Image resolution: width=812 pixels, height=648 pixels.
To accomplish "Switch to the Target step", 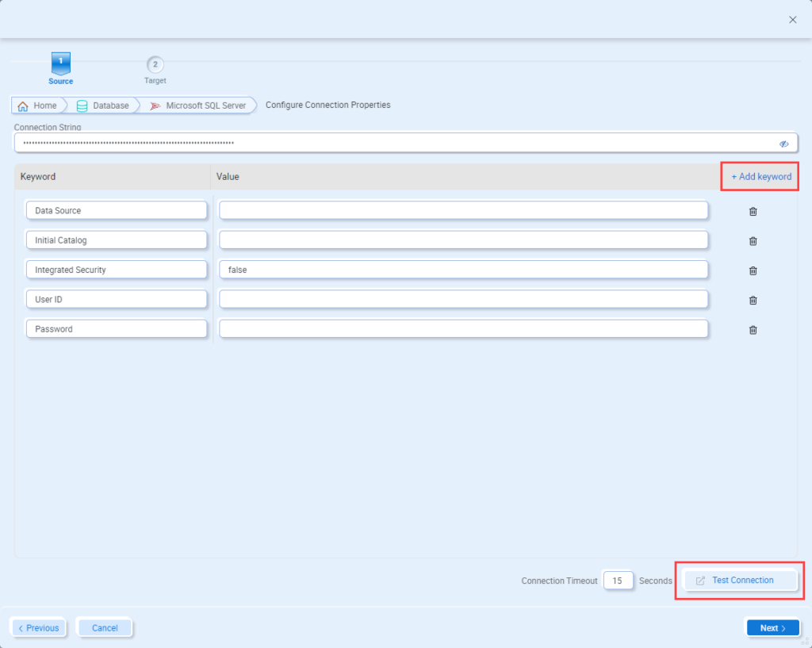I will pos(155,67).
